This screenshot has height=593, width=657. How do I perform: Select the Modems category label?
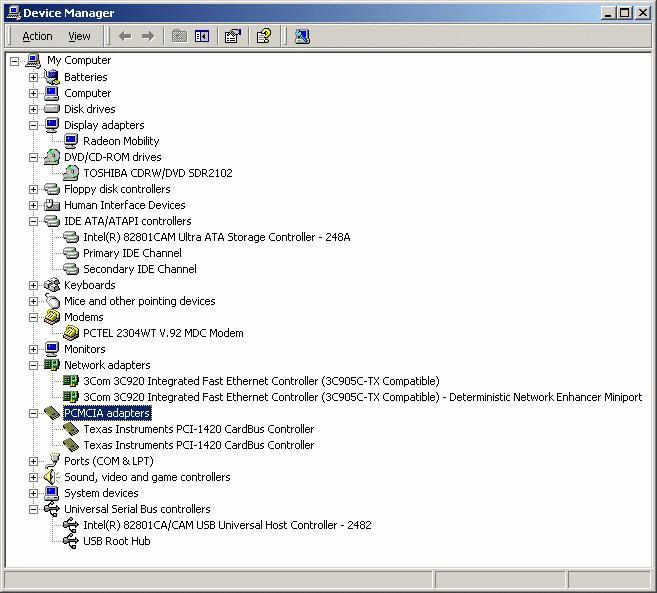[x=83, y=317]
